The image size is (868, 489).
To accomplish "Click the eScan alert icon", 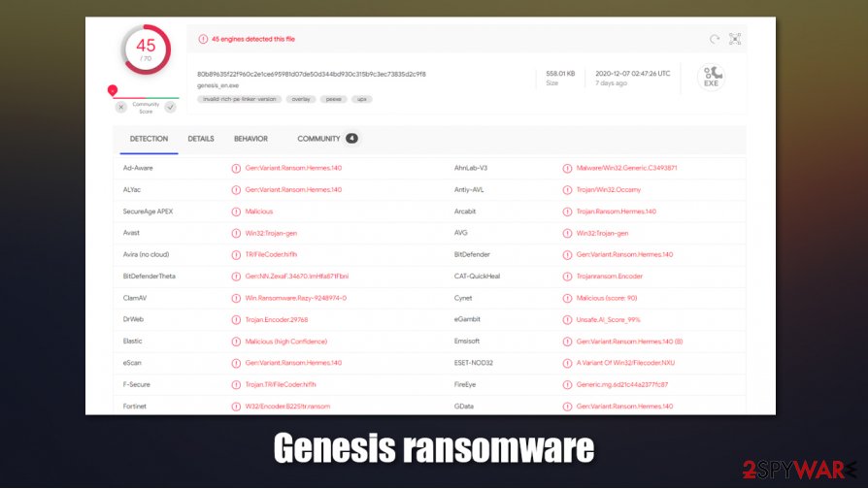I will tap(236, 364).
